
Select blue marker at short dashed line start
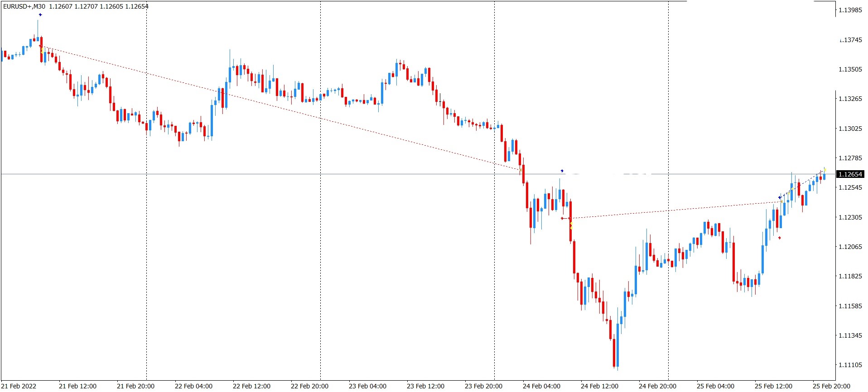pos(779,197)
